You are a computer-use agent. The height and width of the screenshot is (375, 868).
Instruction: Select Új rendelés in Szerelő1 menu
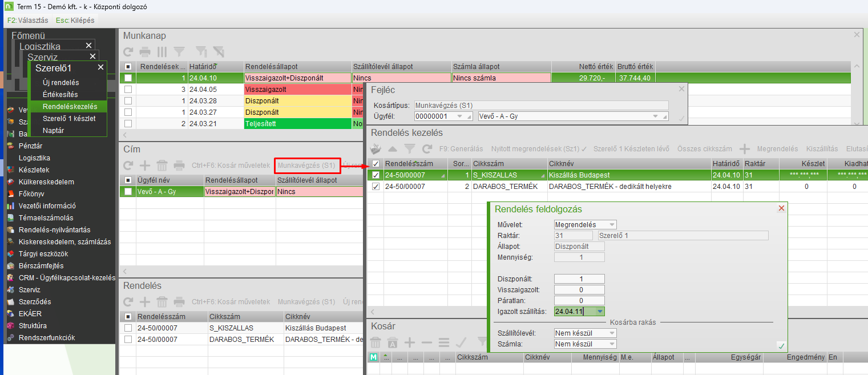(60, 83)
